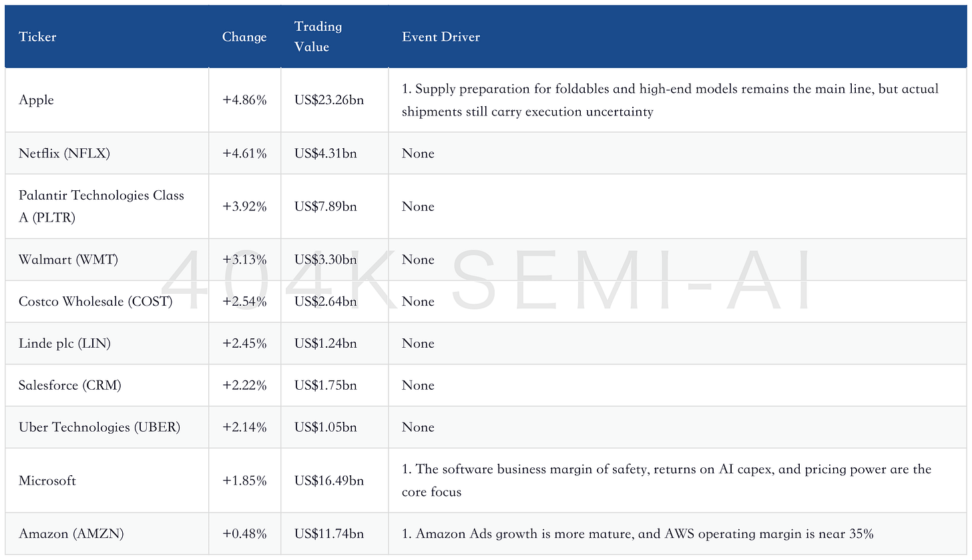Select Apple's +4.86% change value
Viewport: 972px width, 560px height.
(x=244, y=100)
